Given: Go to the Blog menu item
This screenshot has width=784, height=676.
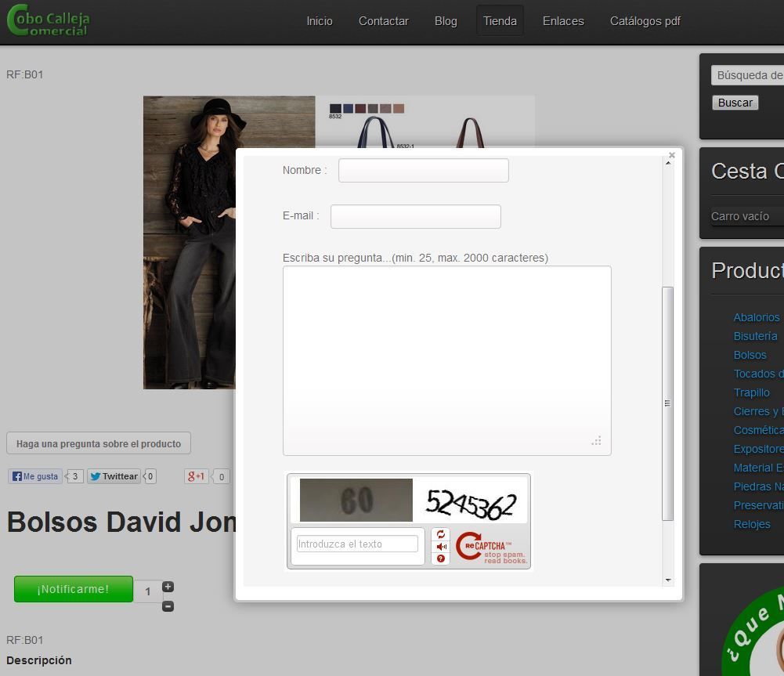Looking at the screenshot, I should point(446,21).
